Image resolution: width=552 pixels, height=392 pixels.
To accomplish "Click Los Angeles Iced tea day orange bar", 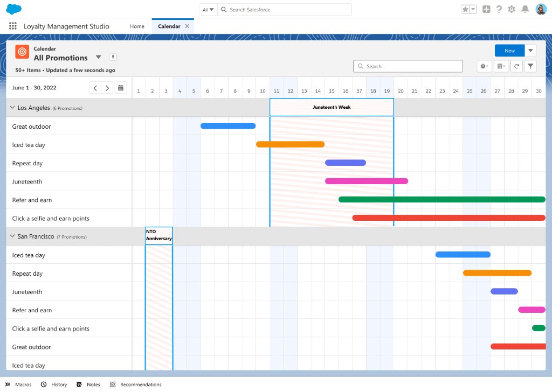I will click(x=290, y=144).
